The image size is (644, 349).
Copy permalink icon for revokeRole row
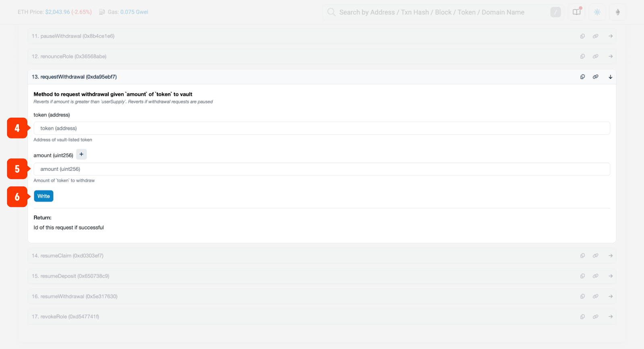[595, 317]
